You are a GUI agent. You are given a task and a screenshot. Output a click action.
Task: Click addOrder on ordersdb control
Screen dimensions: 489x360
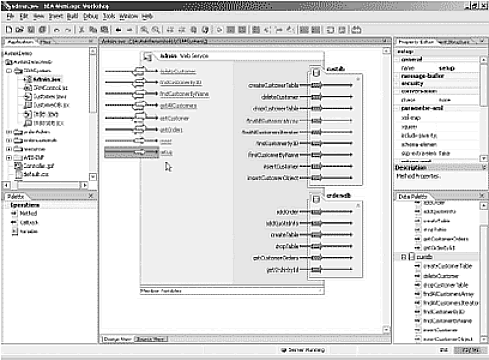[x=287, y=212]
